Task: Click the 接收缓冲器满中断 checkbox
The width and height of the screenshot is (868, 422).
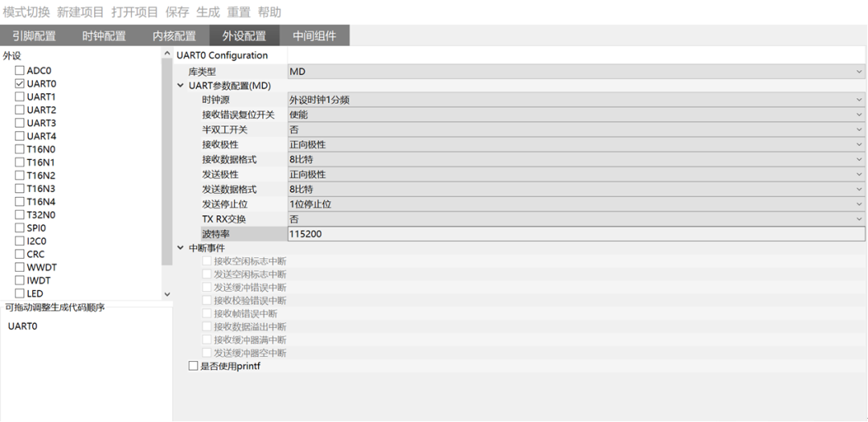Action: (207, 339)
